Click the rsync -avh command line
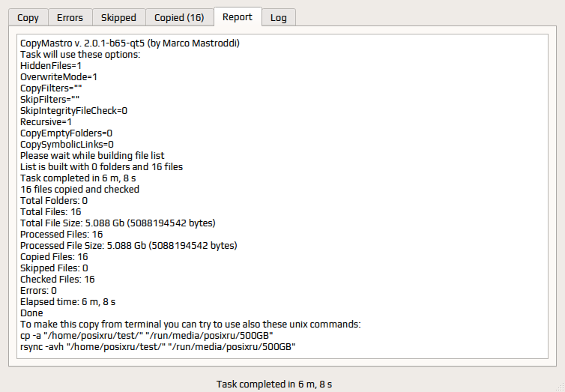 tap(158, 346)
